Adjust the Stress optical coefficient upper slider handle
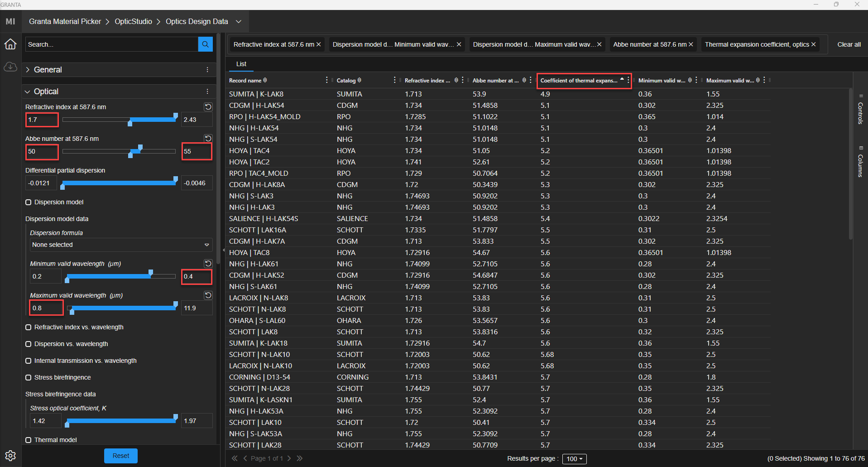Image resolution: width=868 pixels, height=467 pixels. 176,418
